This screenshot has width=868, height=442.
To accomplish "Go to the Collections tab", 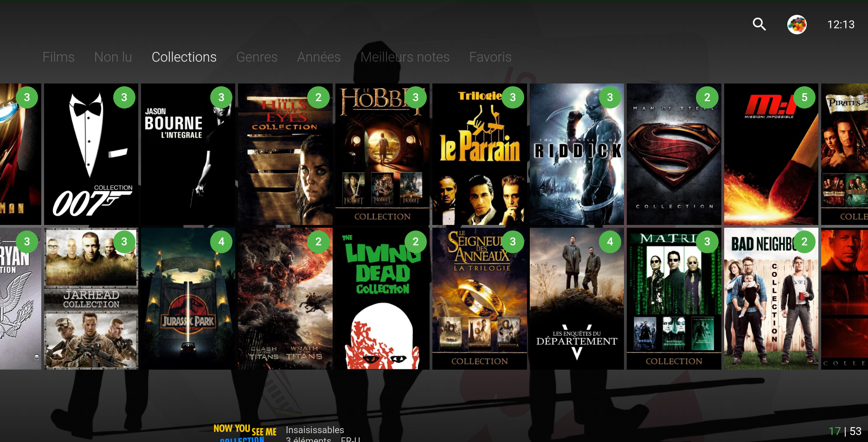I will (184, 57).
